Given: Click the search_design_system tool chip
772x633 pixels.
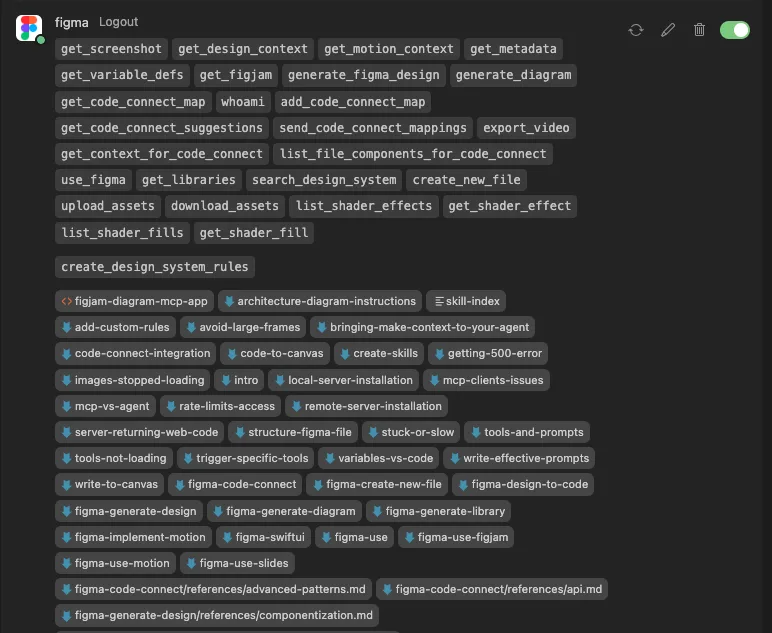Looking at the screenshot, I should click(x=324, y=180).
